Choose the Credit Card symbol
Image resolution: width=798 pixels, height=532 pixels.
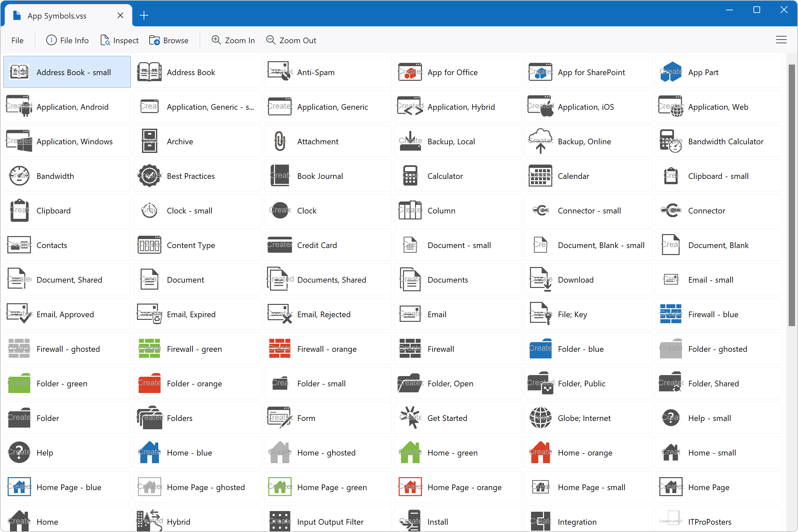click(x=327, y=245)
